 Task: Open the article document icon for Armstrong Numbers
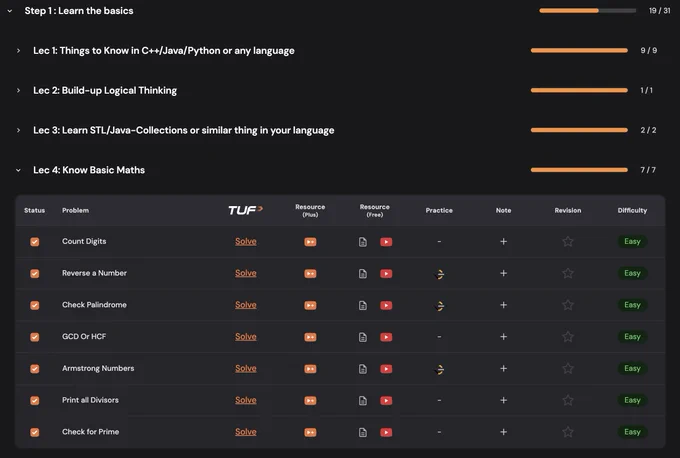pyautogui.click(x=363, y=369)
